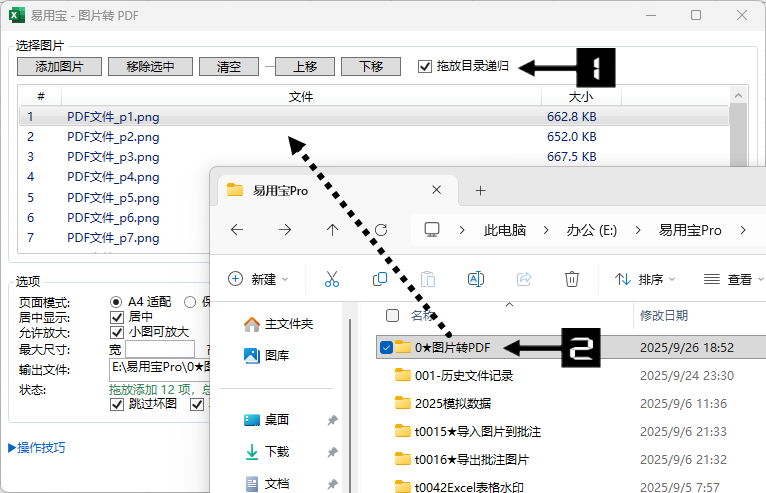Open the 排序 sort dropdown
The image size is (766, 493).
pyautogui.click(x=644, y=280)
